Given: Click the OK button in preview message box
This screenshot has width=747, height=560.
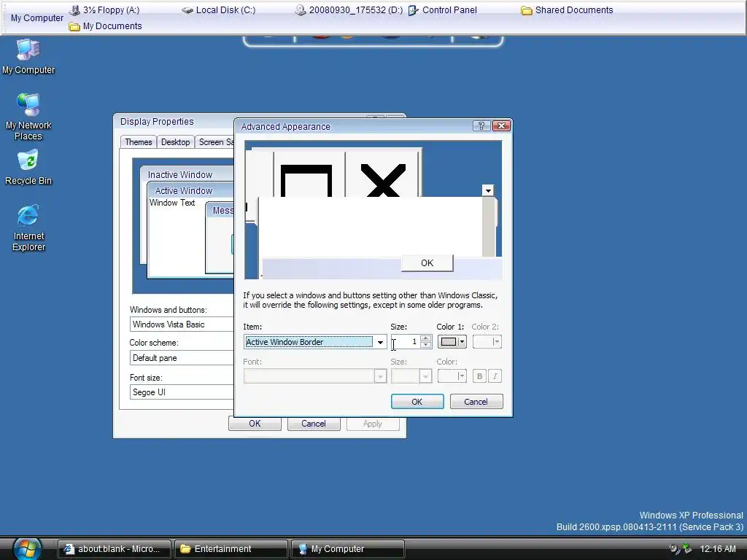Looking at the screenshot, I should click(x=427, y=262).
